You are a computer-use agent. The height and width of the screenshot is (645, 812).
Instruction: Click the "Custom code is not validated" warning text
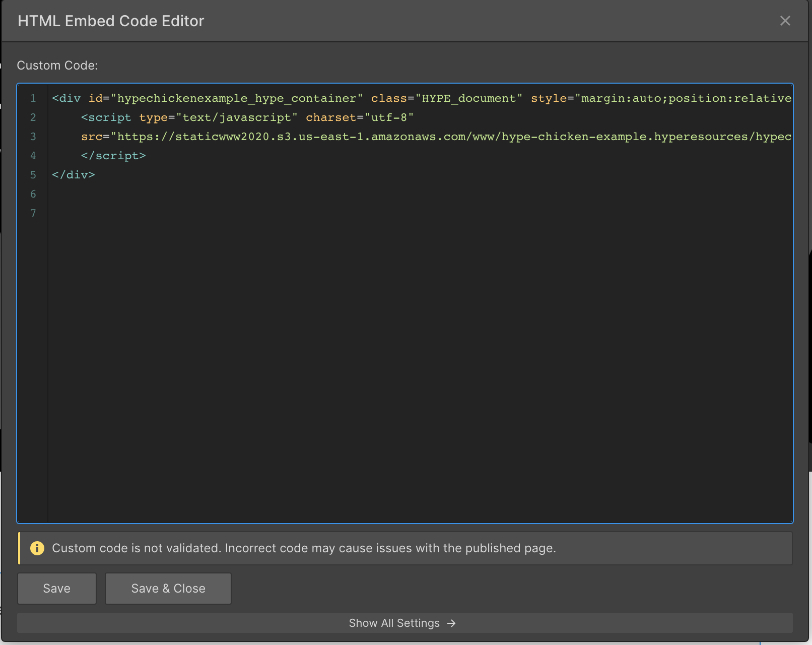pos(304,548)
